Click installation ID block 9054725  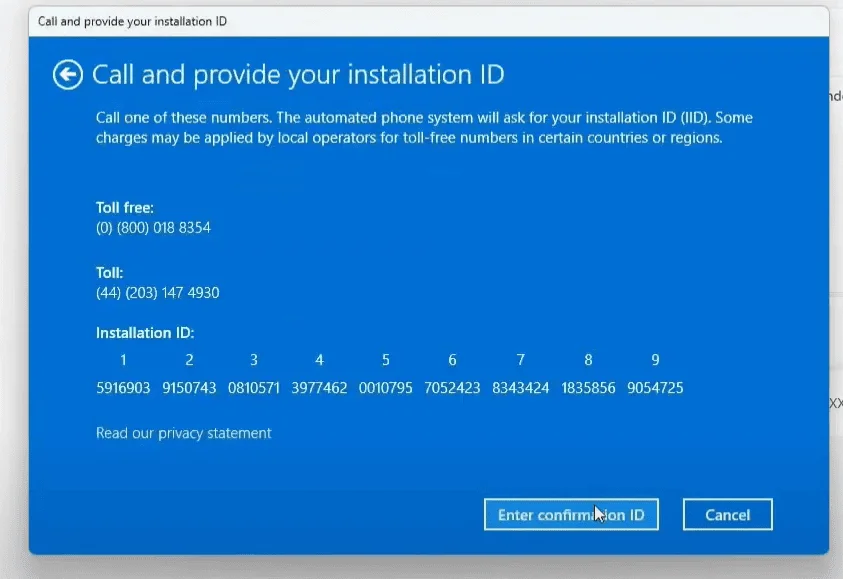tap(655, 388)
